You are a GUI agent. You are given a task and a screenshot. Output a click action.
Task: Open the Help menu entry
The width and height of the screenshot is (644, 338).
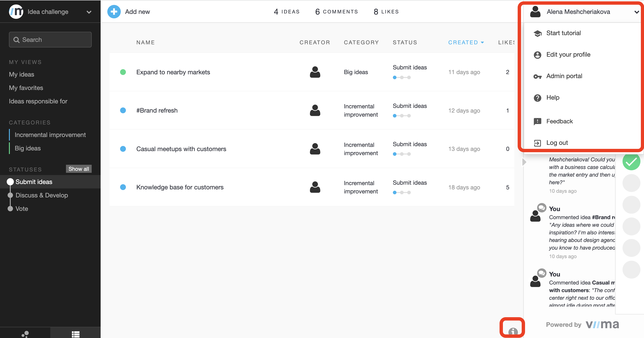(x=553, y=98)
